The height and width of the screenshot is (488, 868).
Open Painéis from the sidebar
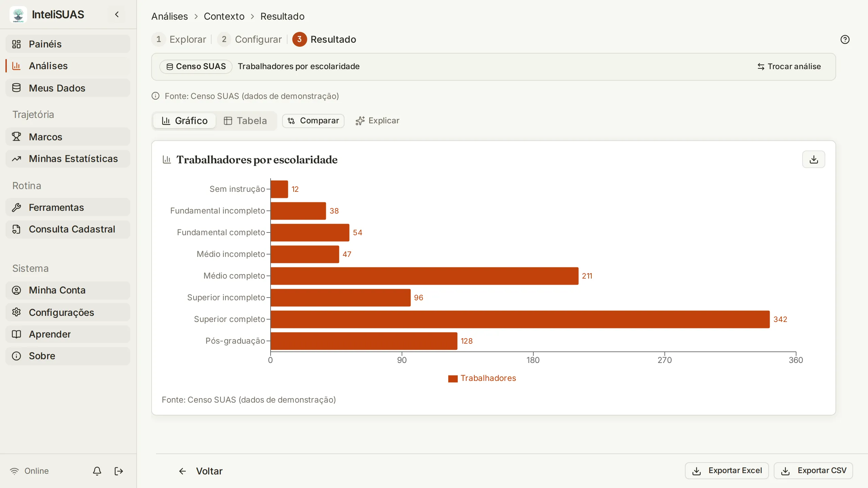(x=68, y=44)
